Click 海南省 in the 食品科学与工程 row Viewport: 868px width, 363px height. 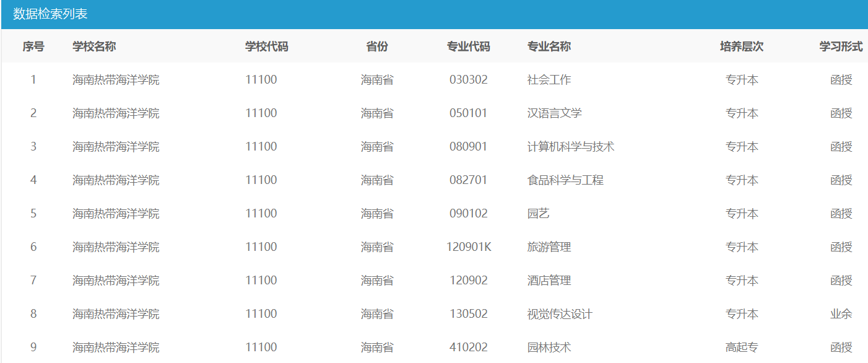(377, 180)
